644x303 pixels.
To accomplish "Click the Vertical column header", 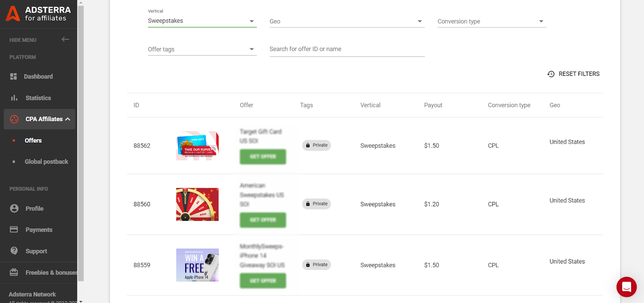I will 370,105.
